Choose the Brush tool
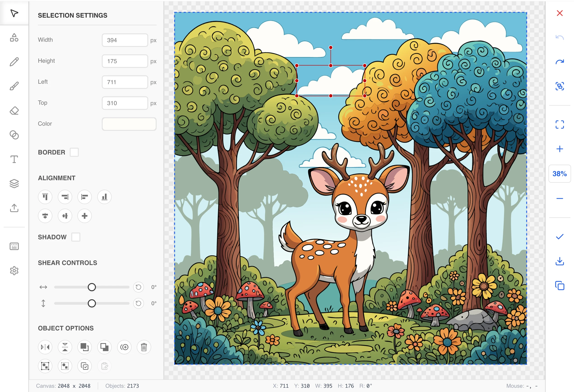This screenshot has width=574, height=392. coord(14,86)
